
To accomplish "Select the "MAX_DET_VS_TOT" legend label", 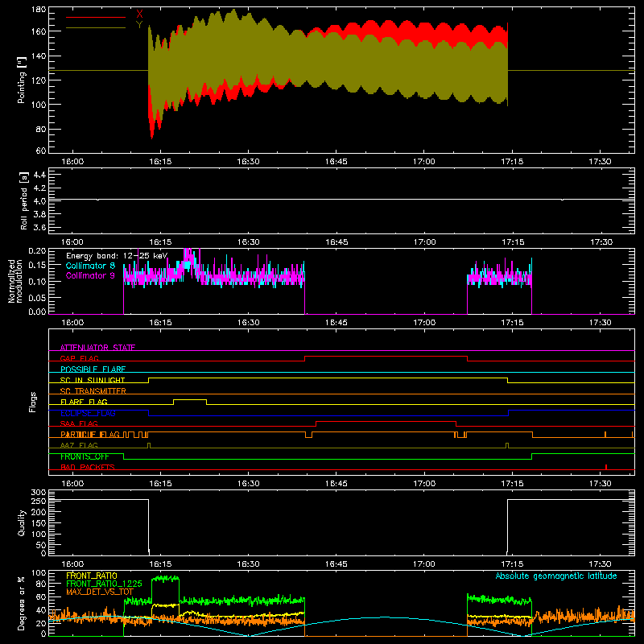I will click(x=100, y=592).
